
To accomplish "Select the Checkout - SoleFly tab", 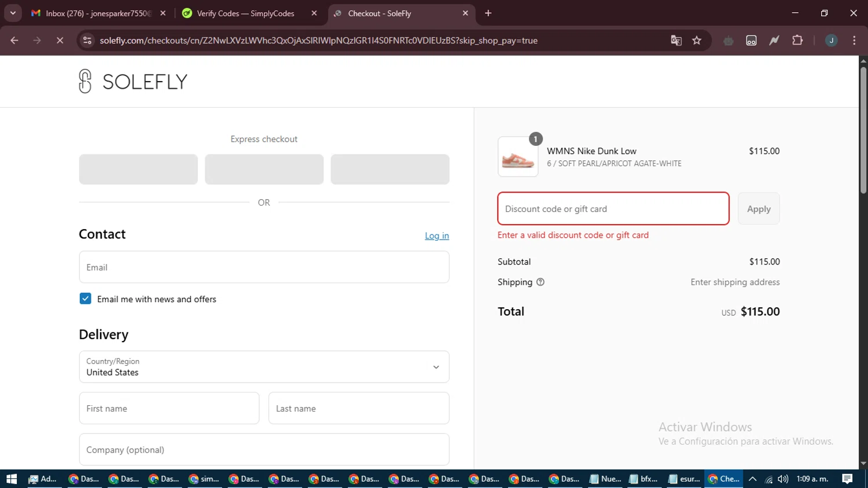I will (x=400, y=13).
